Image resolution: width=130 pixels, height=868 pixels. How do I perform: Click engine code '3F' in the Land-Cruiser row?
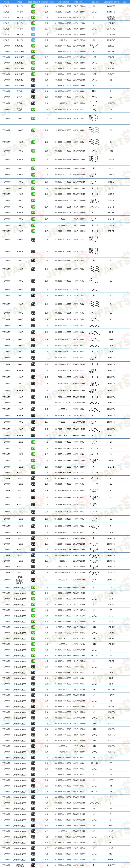coord(111,610)
